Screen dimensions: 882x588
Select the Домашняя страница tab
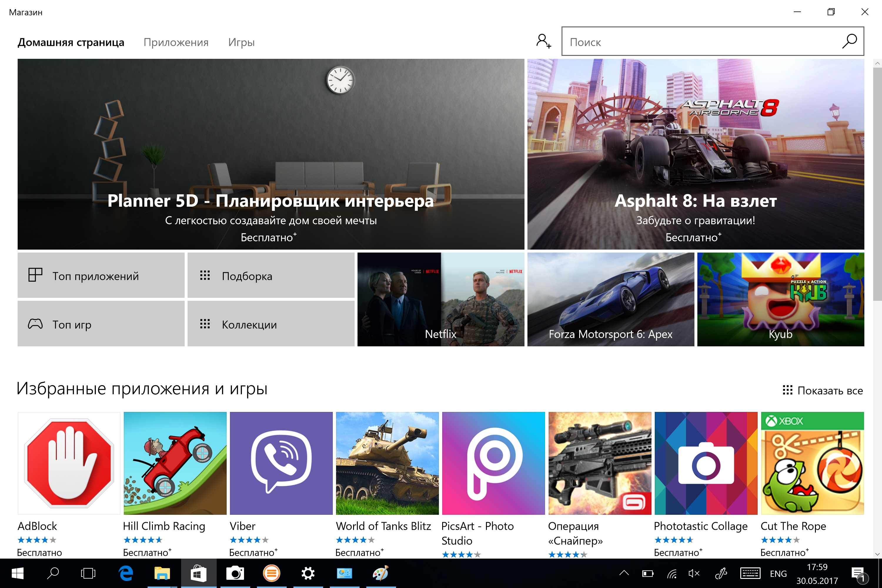click(71, 42)
